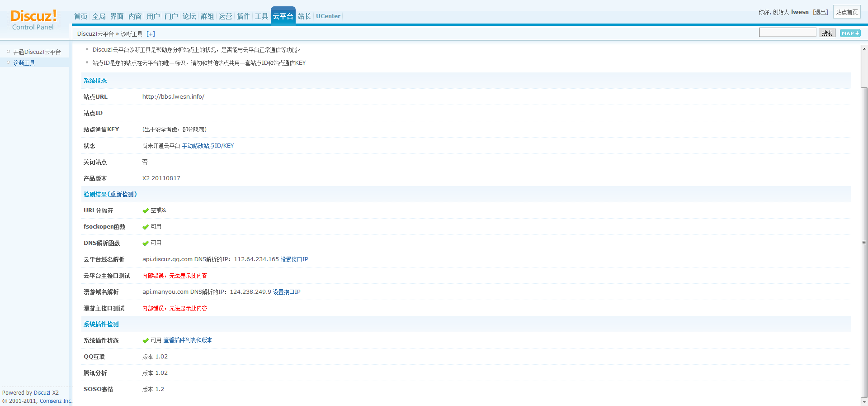Click the Discuz!云平台 breadcrumb text
868x406 pixels.
point(95,34)
